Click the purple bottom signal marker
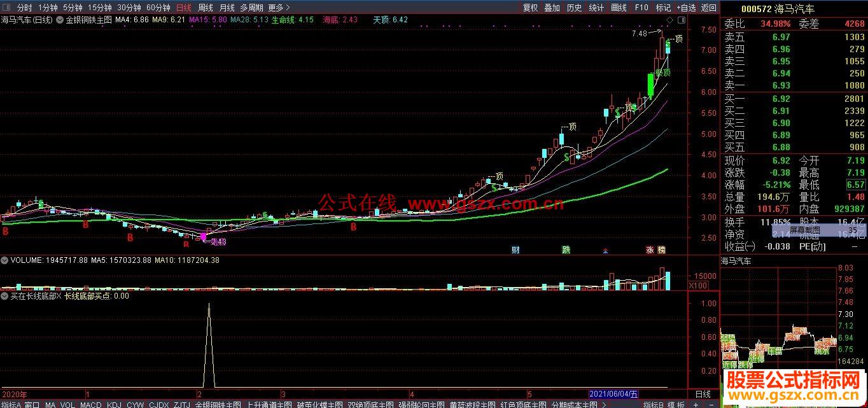Viewport: 868px width, 408px height. (204, 237)
